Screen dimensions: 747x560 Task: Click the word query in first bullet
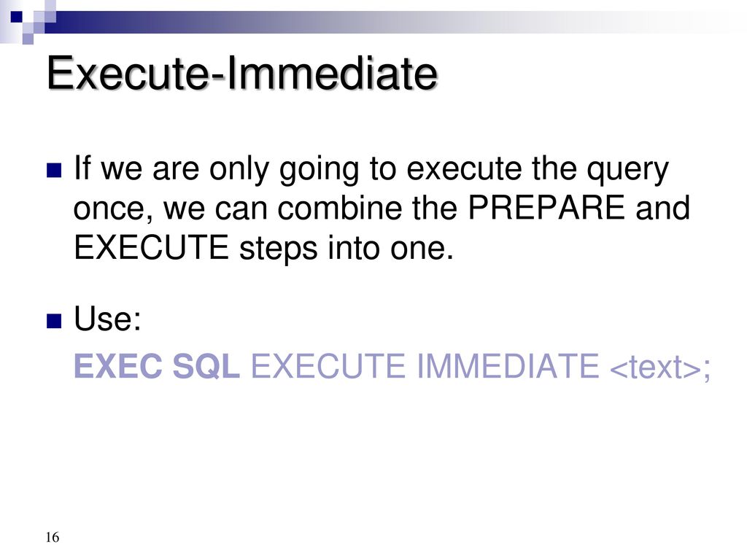click(x=627, y=171)
